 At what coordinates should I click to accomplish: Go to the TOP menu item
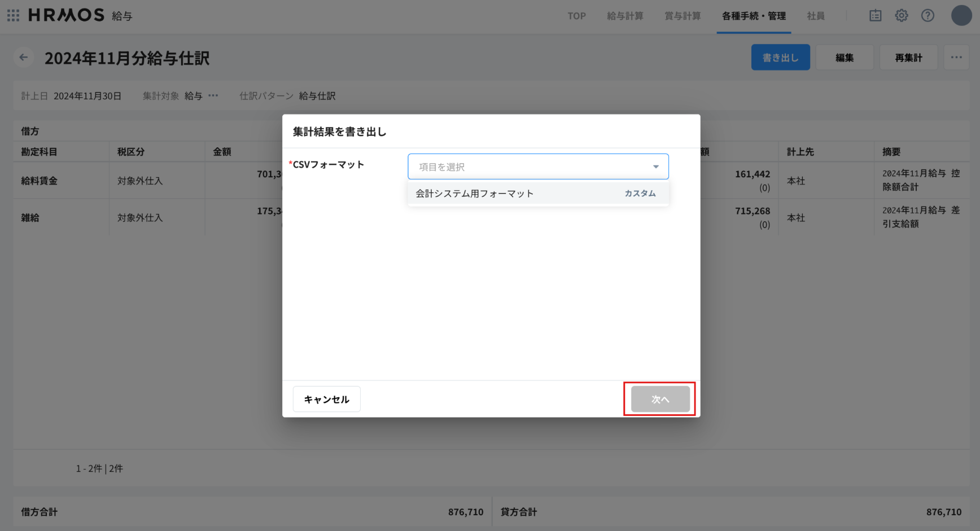click(576, 16)
